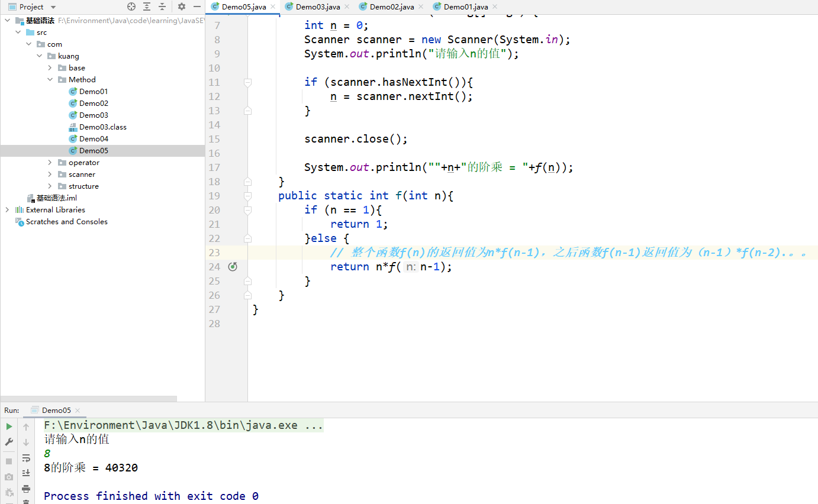This screenshot has height=504, width=818.
Task: Expand the base package
Action: pyautogui.click(x=50, y=68)
